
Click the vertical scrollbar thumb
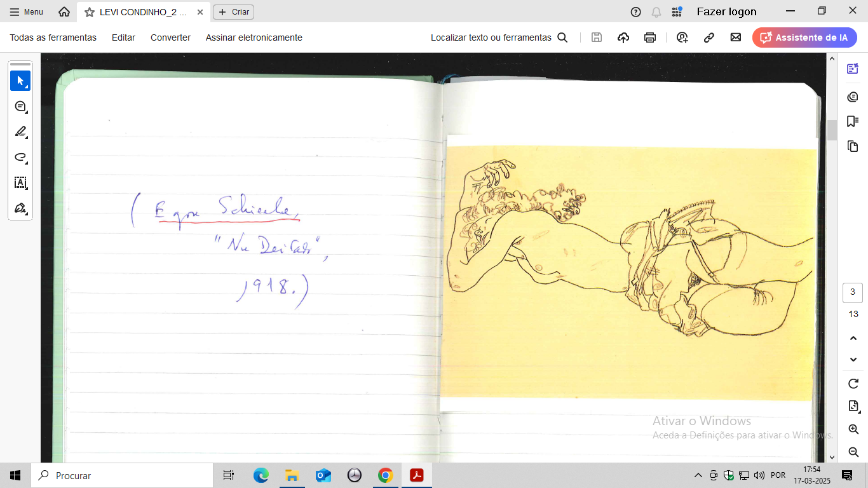coord(832,130)
